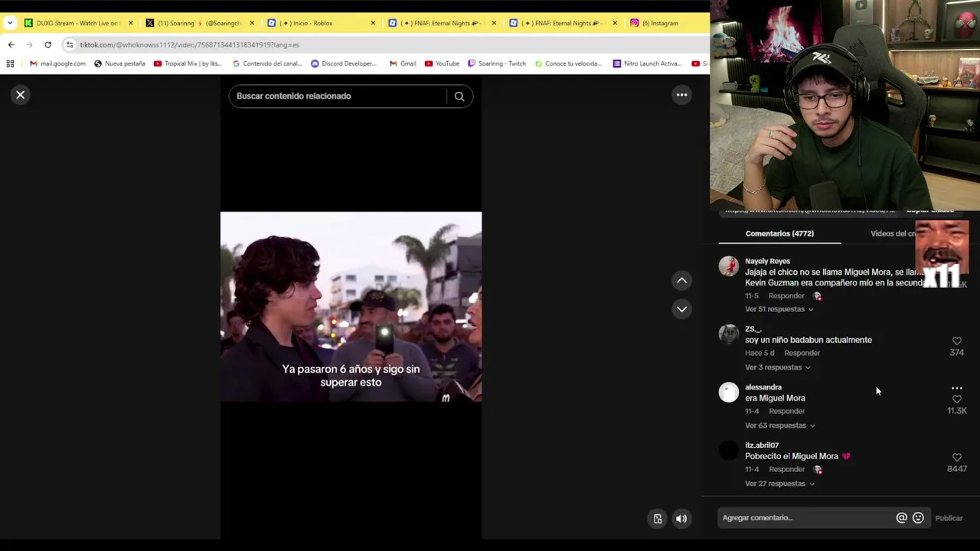Open alessandra's profile avatar
980x551 pixels.
(729, 392)
